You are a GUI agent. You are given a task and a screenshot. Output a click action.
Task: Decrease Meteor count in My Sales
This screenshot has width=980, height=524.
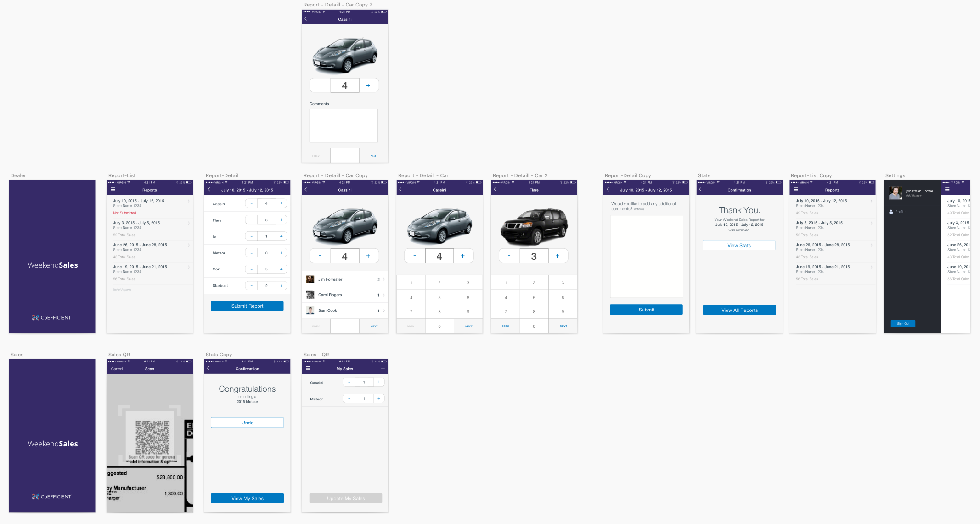(349, 399)
